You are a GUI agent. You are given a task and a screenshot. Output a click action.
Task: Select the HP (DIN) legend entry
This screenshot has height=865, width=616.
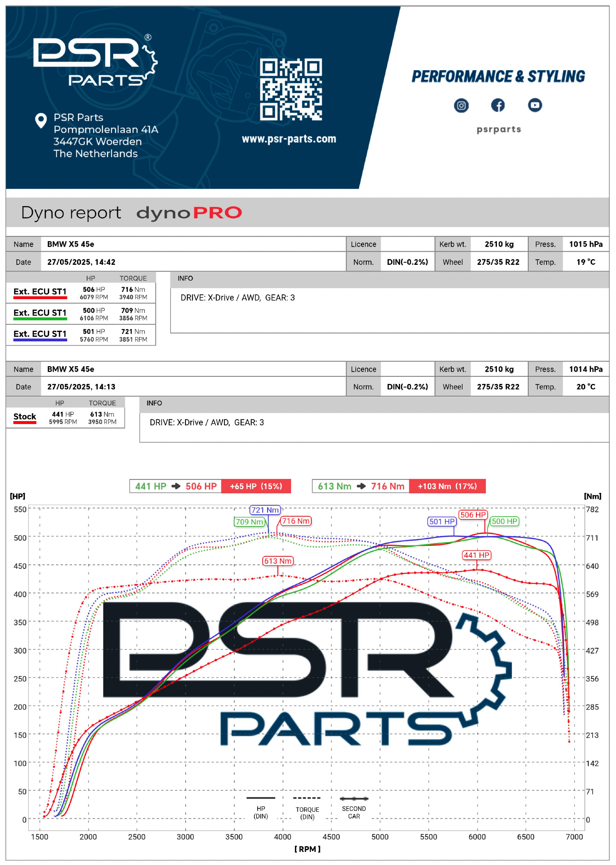click(261, 807)
